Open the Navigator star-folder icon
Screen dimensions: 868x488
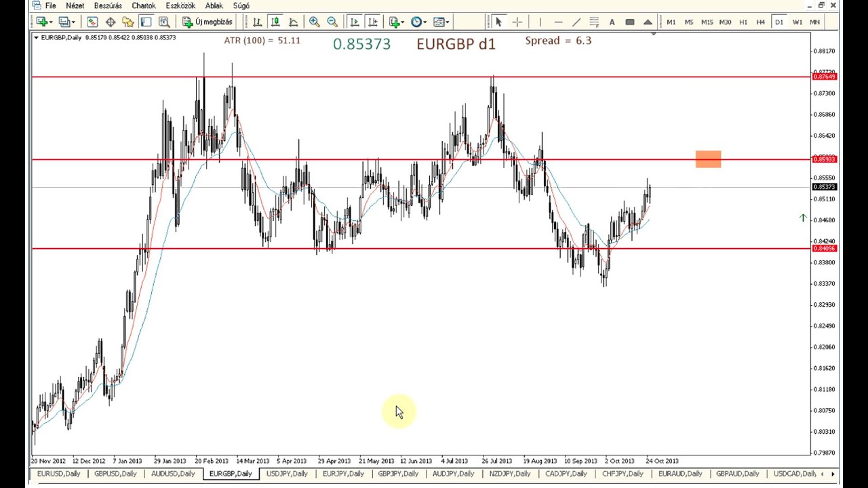tap(128, 22)
